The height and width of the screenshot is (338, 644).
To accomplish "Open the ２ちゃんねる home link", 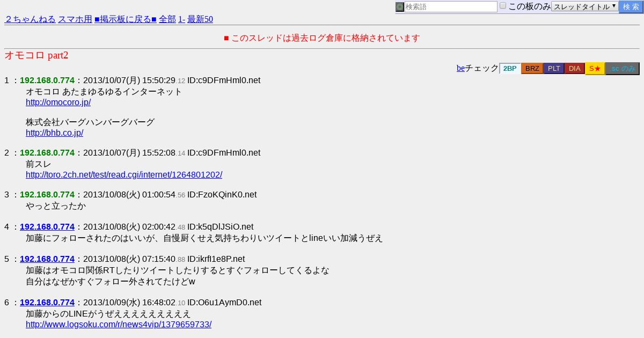I will (x=30, y=19).
